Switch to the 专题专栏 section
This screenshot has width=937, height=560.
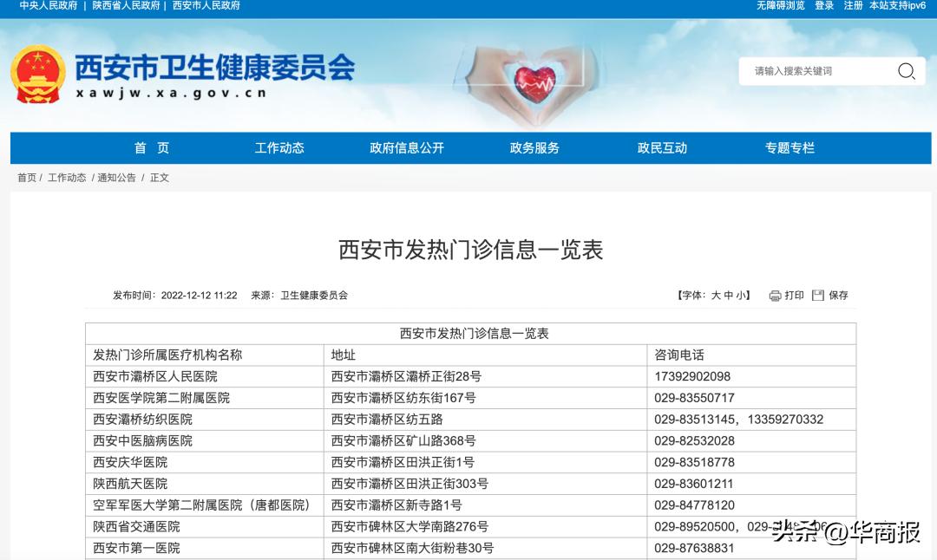pos(788,147)
